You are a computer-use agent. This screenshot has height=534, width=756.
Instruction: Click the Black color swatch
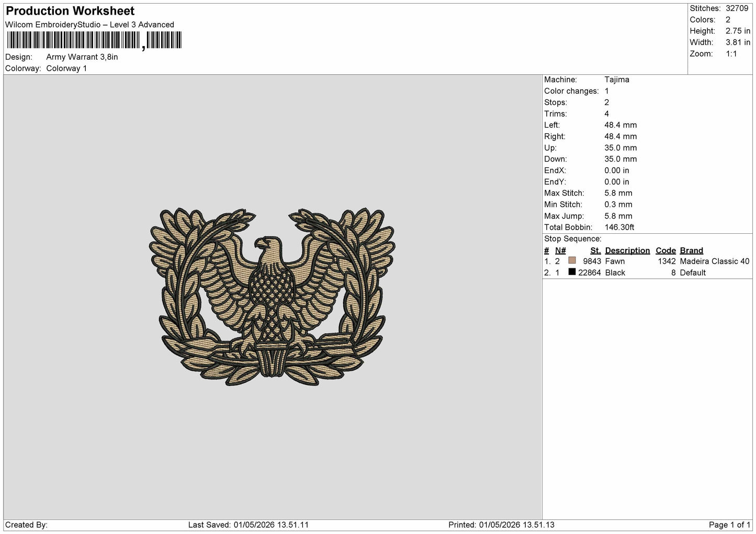(572, 272)
